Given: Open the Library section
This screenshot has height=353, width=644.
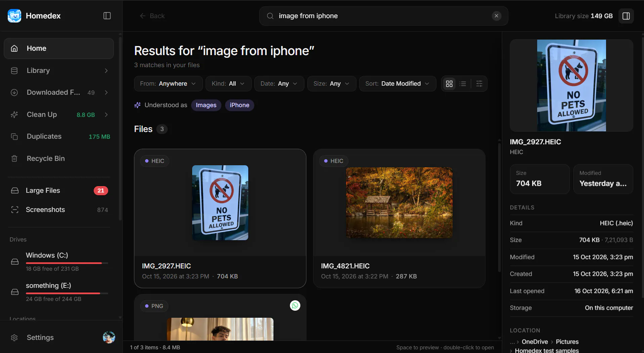Looking at the screenshot, I should pyautogui.click(x=59, y=71).
